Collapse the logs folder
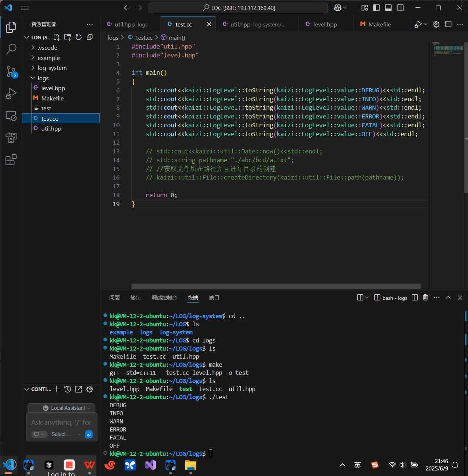This screenshot has width=468, height=476. pyautogui.click(x=61, y=78)
